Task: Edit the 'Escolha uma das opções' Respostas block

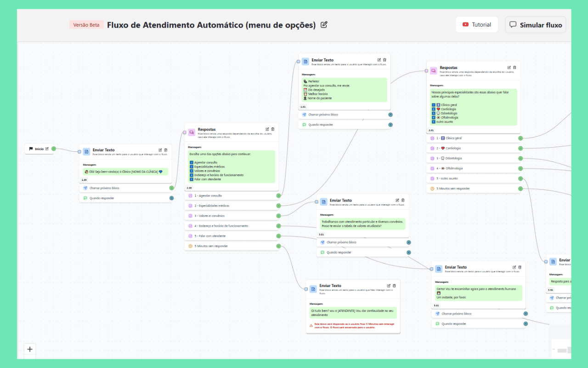Action: coord(267,129)
